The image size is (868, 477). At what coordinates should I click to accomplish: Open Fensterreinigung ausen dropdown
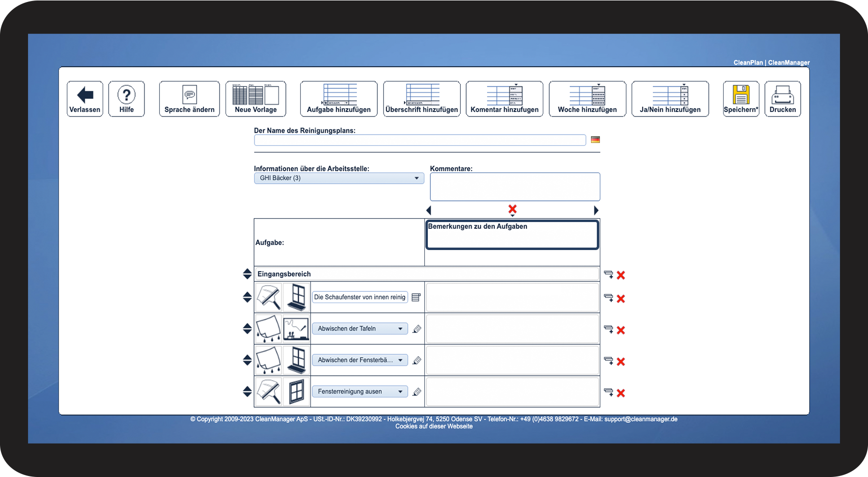coord(360,392)
